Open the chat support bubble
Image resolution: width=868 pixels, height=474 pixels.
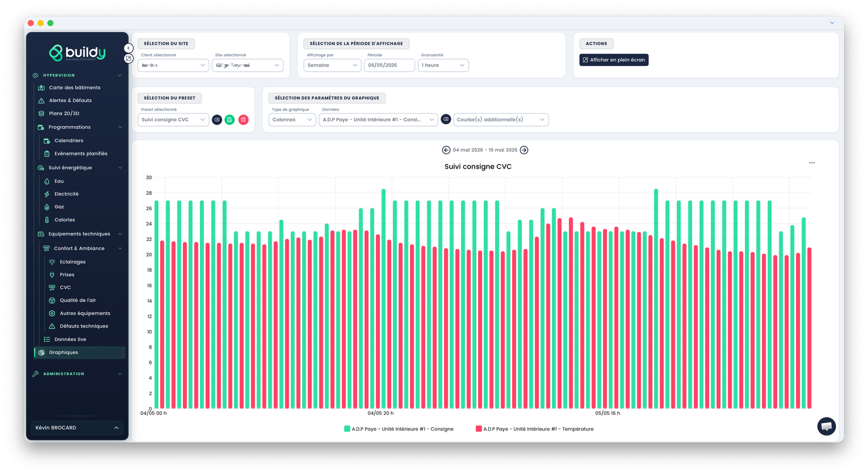coord(826,426)
